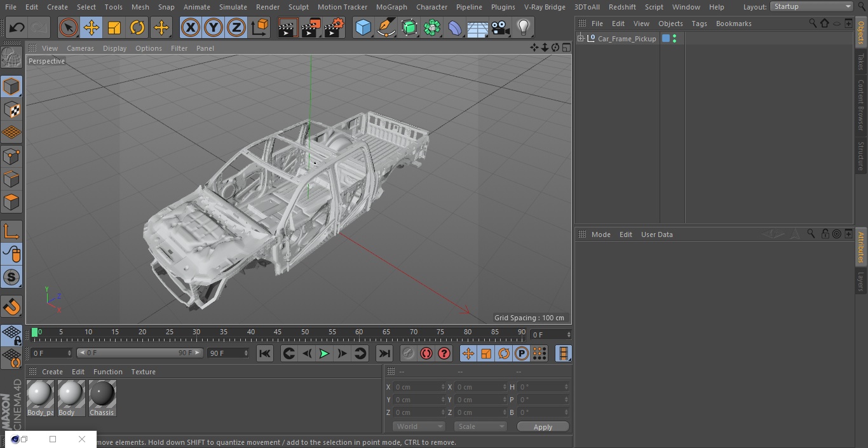Open the MoGraph Array generator icon
Viewport: 868px width, 448px height.
432,28
